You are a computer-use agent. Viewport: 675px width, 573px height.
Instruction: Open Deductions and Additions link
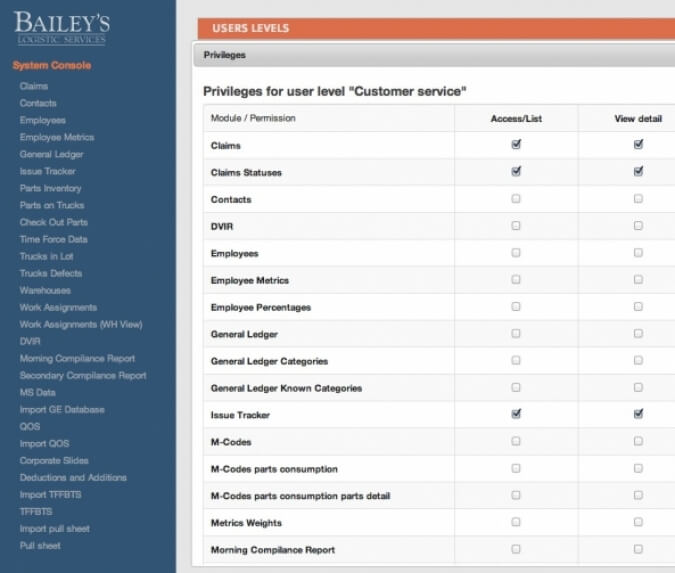[73, 477]
